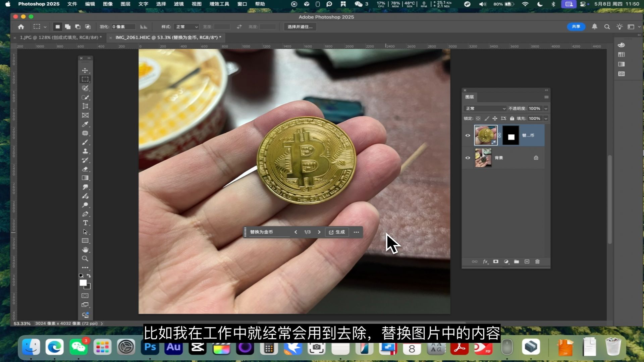Open Layers panel flyout menu
The width and height of the screenshot is (644, 362).
pos(546,97)
